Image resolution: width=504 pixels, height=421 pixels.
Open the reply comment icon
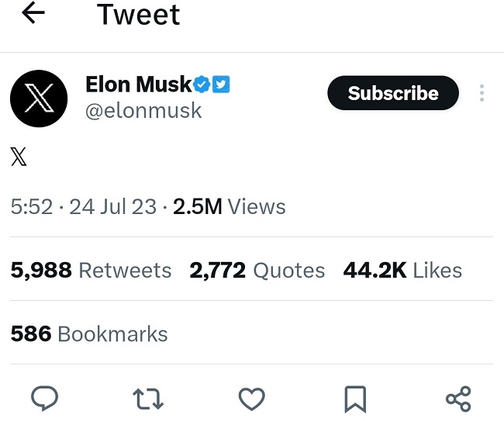pos(45,399)
